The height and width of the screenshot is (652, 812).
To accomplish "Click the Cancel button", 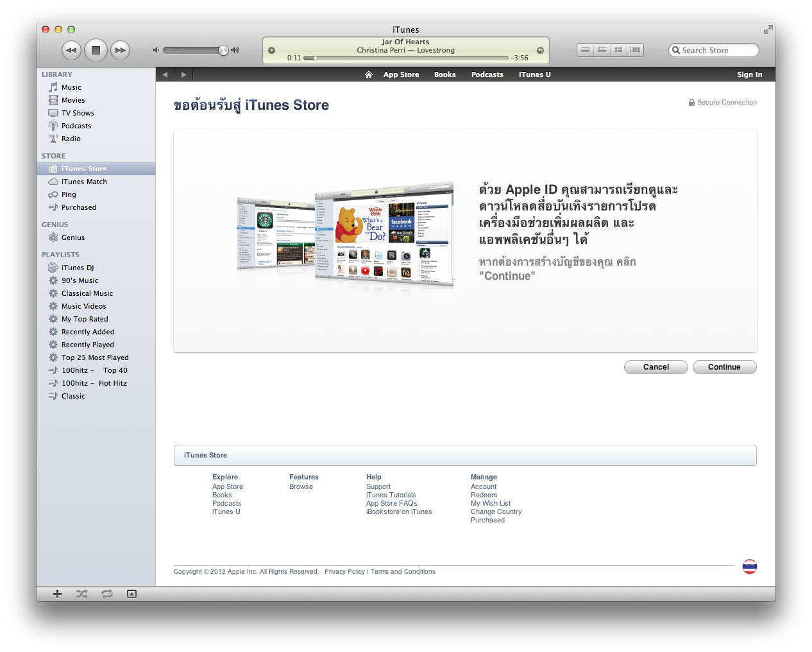I will [x=656, y=367].
